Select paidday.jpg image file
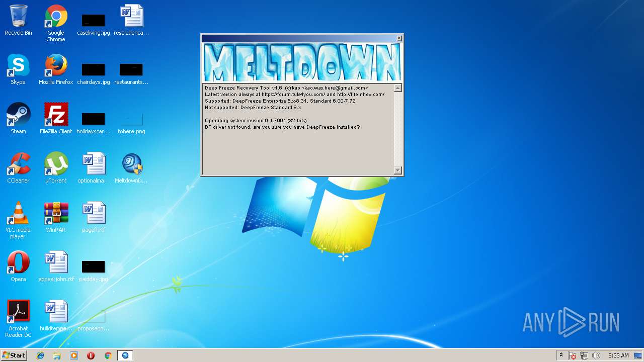 94,269
